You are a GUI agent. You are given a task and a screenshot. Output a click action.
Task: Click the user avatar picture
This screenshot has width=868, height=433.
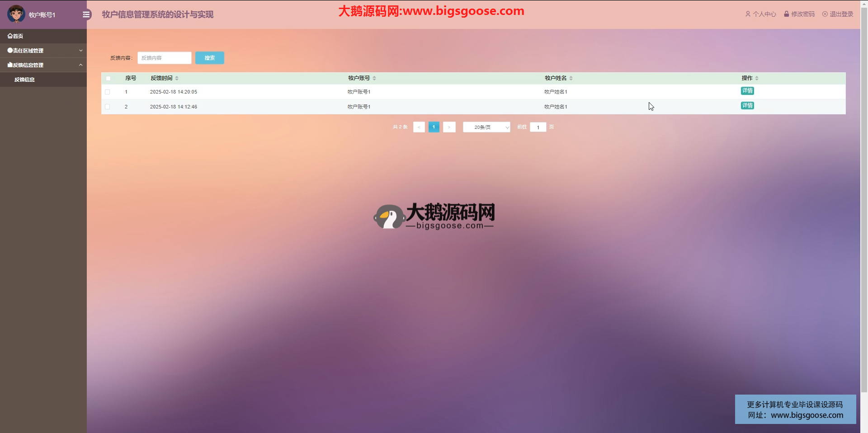(16, 14)
